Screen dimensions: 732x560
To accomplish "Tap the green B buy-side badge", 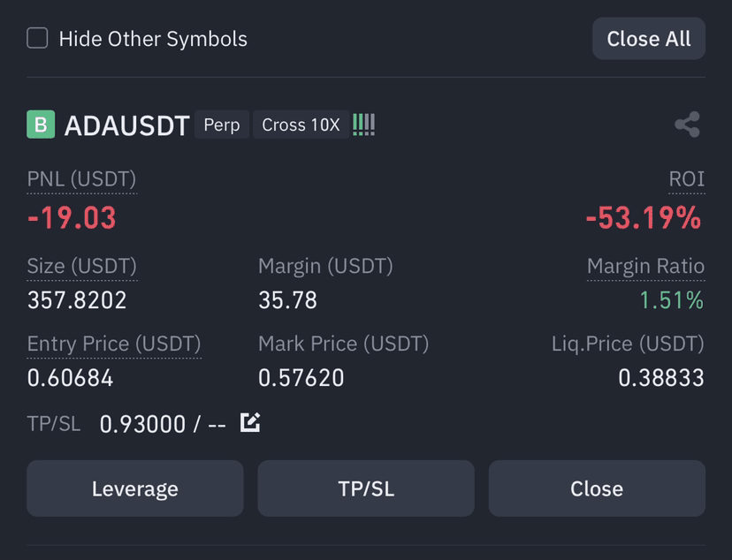I will [41, 124].
